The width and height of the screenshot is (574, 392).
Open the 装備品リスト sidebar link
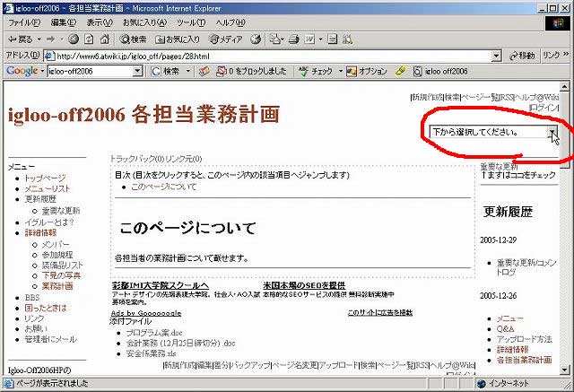coord(62,266)
